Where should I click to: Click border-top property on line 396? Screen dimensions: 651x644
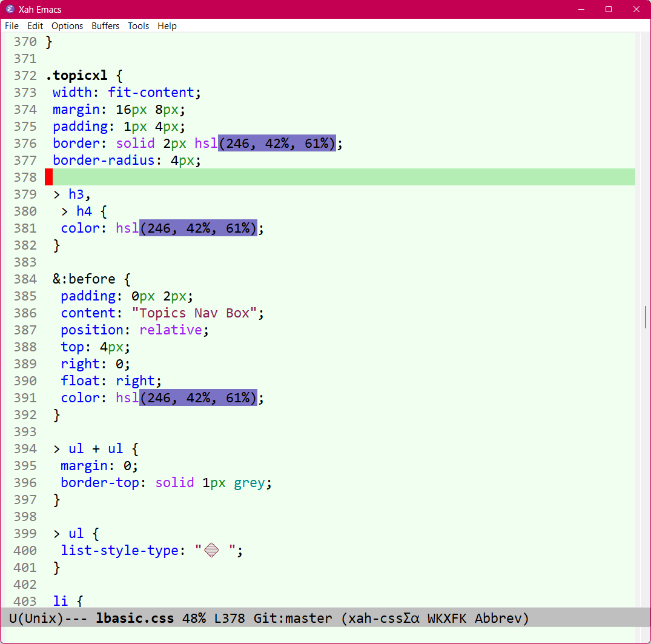(100, 482)
